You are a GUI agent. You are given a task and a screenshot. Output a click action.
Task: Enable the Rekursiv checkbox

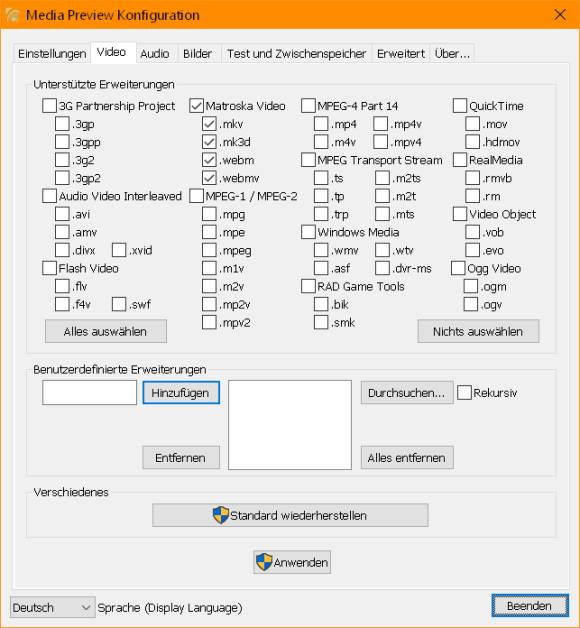464,392
